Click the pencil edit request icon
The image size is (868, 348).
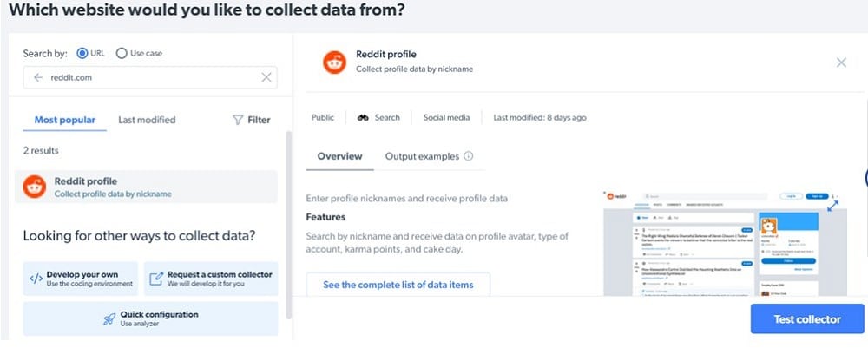pos(156,279)
